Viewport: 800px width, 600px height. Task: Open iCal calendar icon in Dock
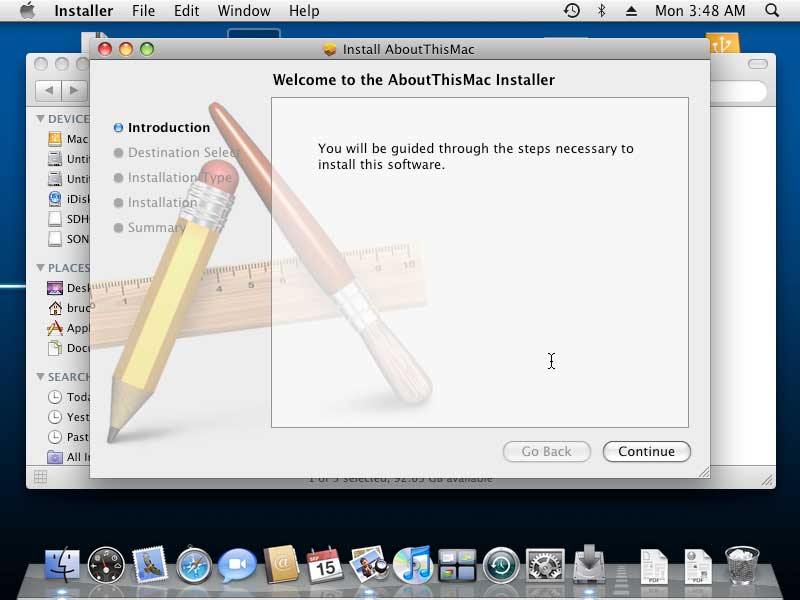[x=324, y=565]
